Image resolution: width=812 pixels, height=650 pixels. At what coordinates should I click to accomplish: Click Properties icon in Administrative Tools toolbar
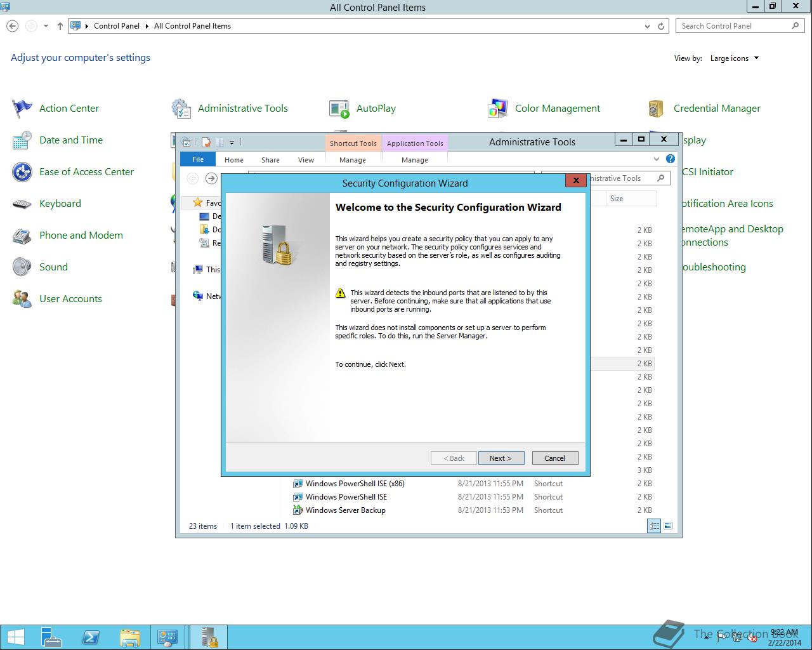click(x=206, y=142)
